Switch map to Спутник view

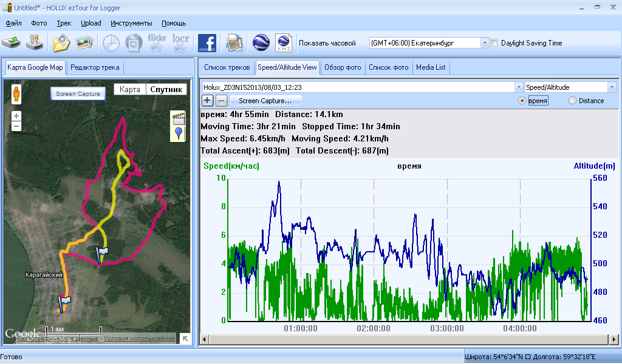point(166,90)
